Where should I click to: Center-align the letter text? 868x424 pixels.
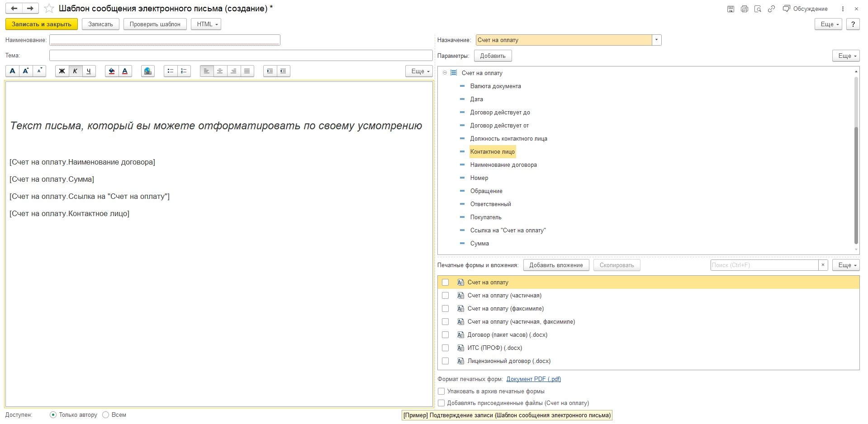point(220,71)
